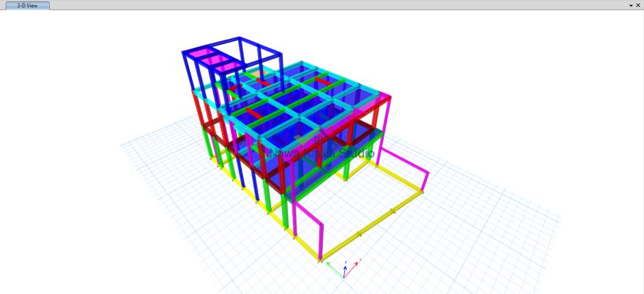Screen dimensions: 644x294
Task: Close the 3-D View panel
Action: tap(639, 5)
